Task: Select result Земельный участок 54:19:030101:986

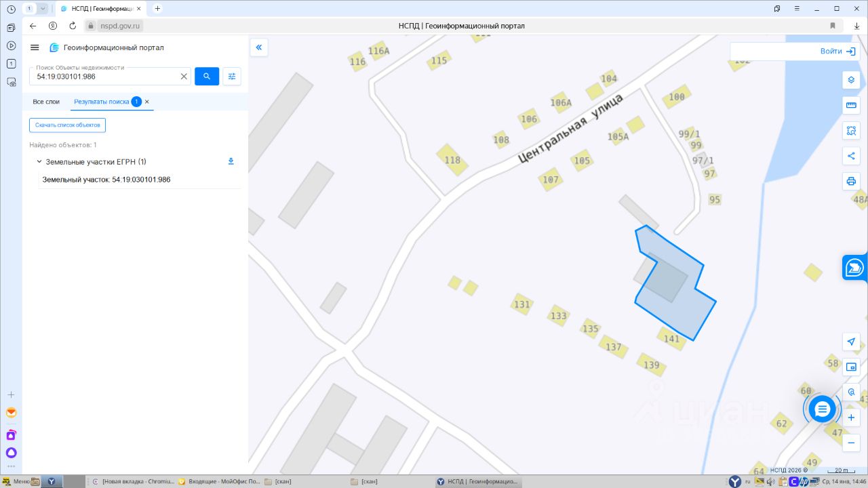Action: [x=106, y=180]
